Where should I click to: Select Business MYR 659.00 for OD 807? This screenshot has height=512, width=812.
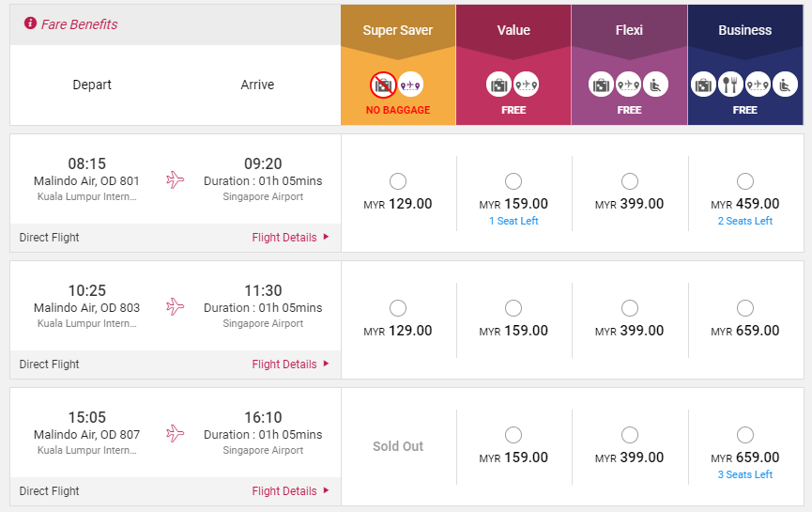point(745,435)
